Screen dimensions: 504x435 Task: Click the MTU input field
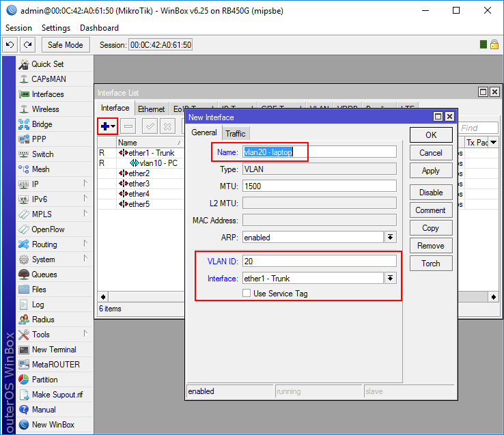coord(320,186)
